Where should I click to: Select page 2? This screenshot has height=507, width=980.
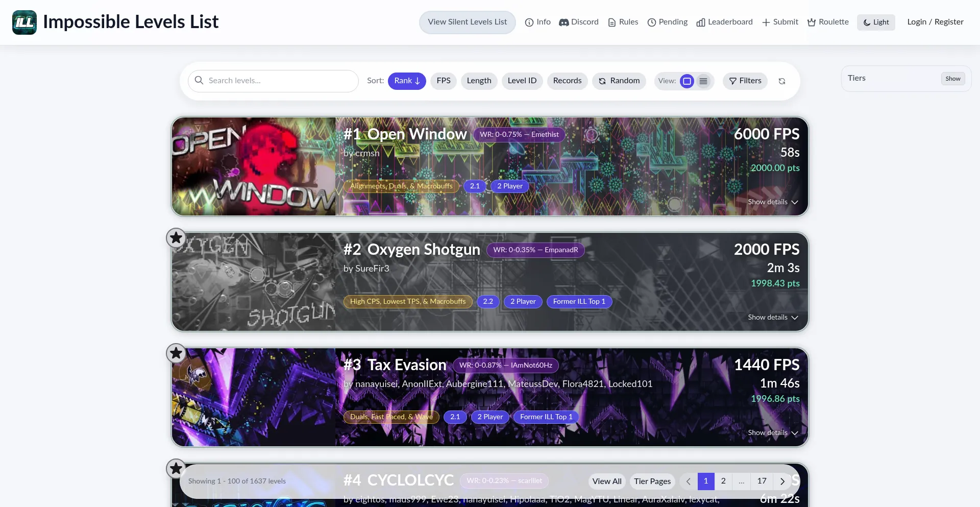tap(723, 481)
